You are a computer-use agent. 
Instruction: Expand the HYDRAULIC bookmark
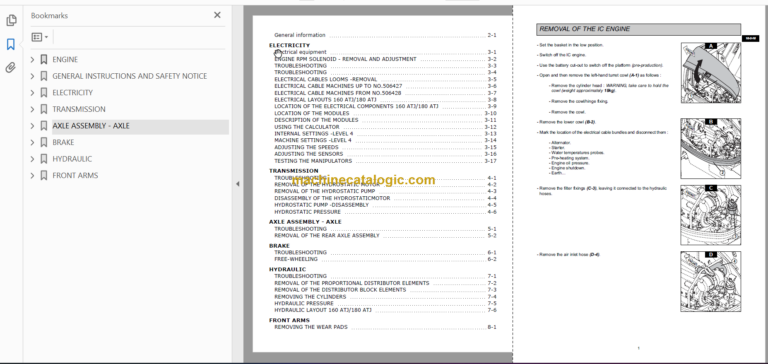coord(32,159)
